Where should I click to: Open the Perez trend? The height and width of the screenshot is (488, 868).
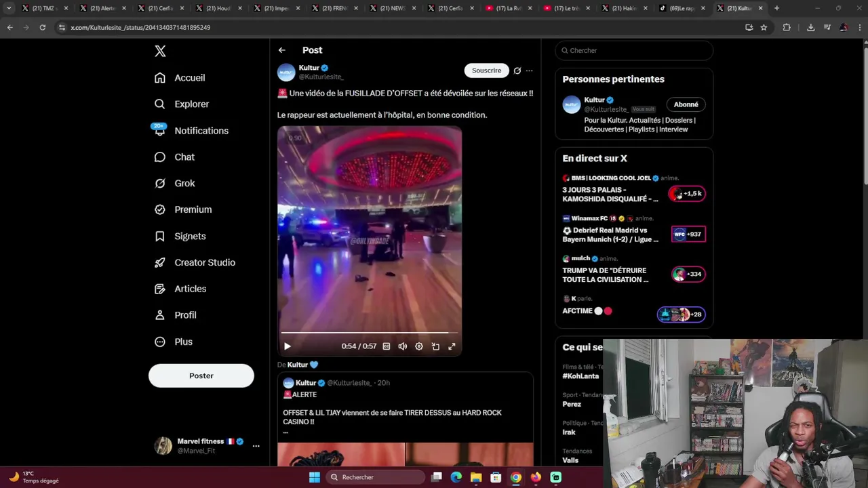572,404
